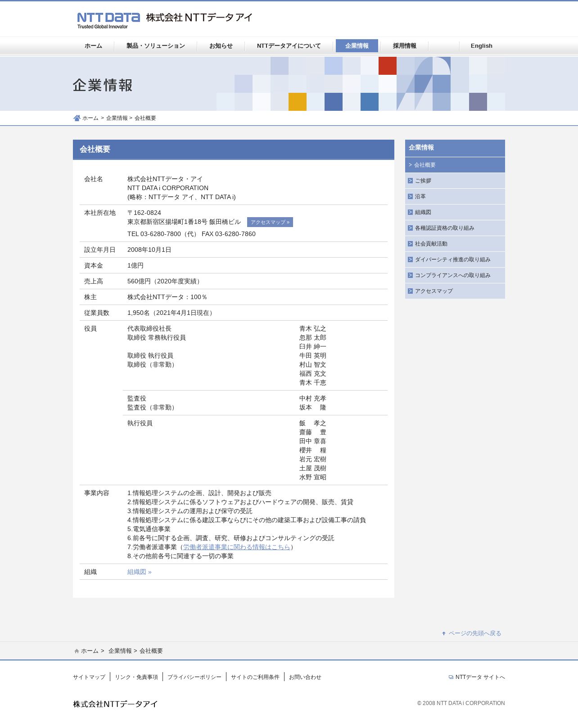Click arrow icon beside アクセスマップ in sidebar

click(410, 291)
